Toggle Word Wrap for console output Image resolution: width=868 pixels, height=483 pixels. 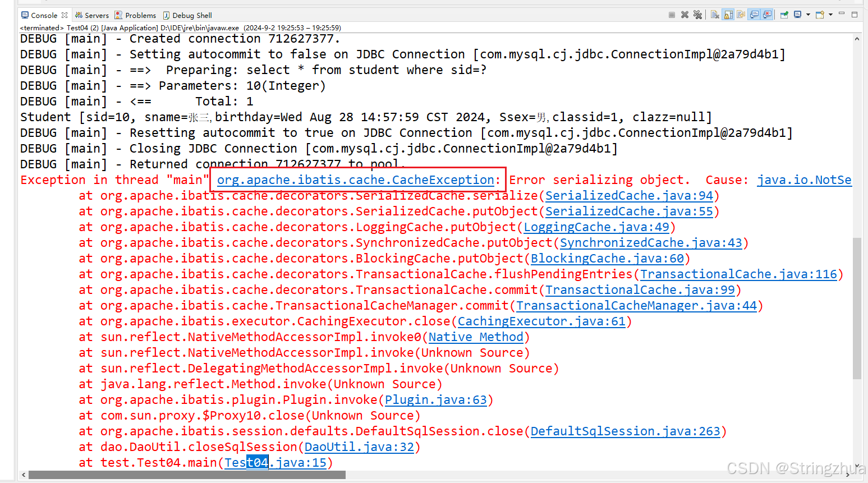741,15
